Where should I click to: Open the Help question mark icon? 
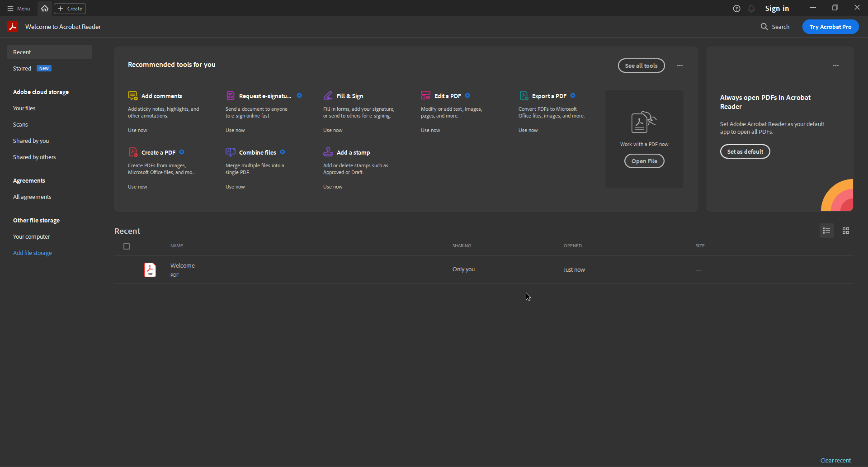pos(736,9)
